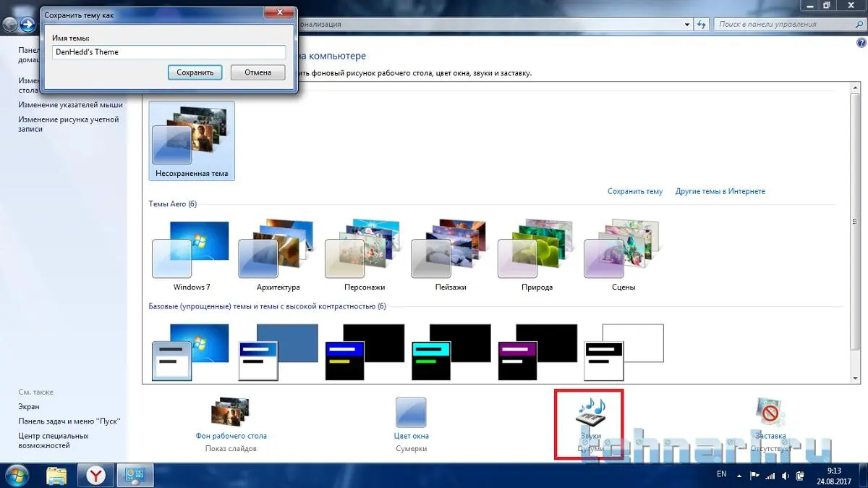Select the high contrast white theme
868x488 pixels.
point(624,352)
